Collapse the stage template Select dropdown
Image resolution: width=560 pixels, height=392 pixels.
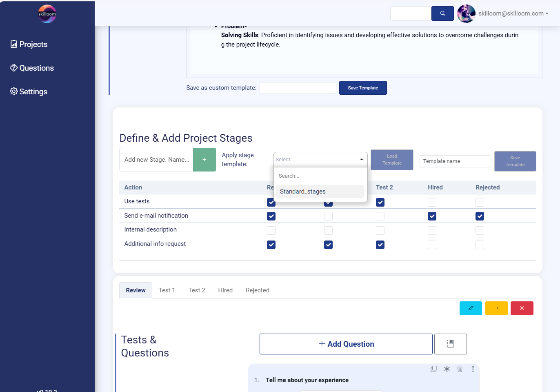pyautogui.click(x=320, y=160)
